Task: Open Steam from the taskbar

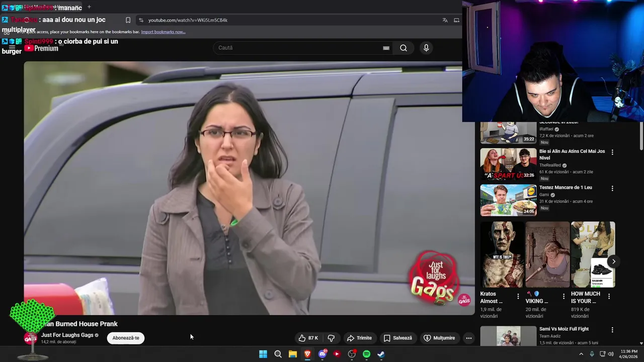Action: click(381, 354)
